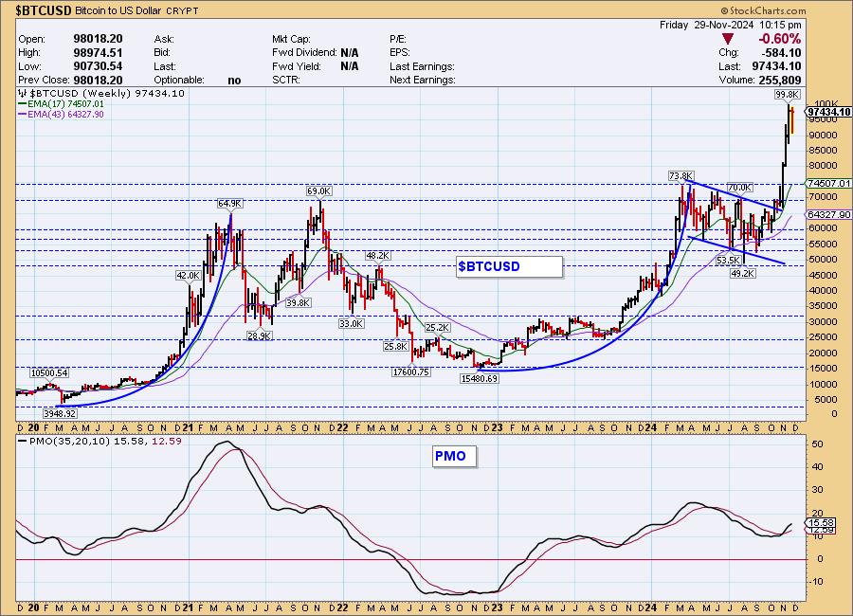853x616 pixels.
Task: Click the 99.8K peak price label
Action: [x=788, y=95]
